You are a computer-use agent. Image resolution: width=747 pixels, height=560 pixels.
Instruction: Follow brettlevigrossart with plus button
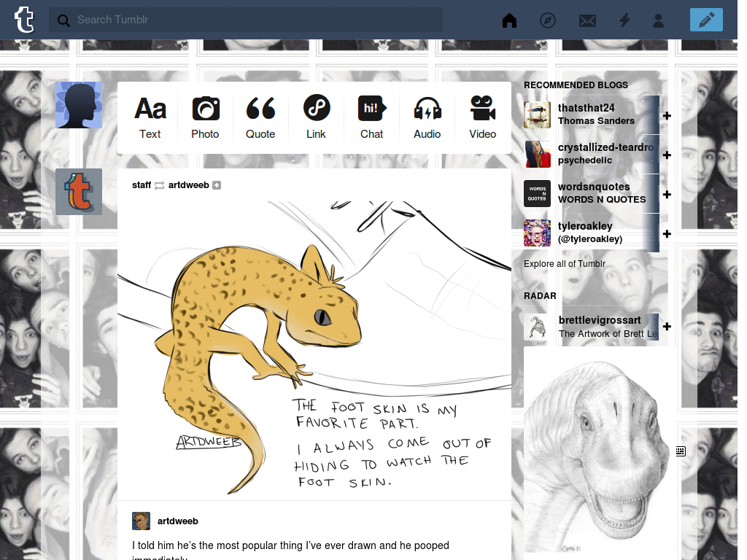[667, 327]
